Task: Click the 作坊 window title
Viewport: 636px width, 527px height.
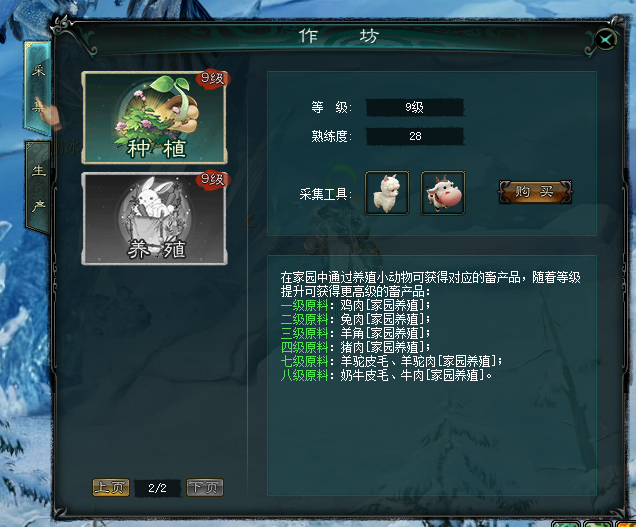Action: (x=339, y=37)
